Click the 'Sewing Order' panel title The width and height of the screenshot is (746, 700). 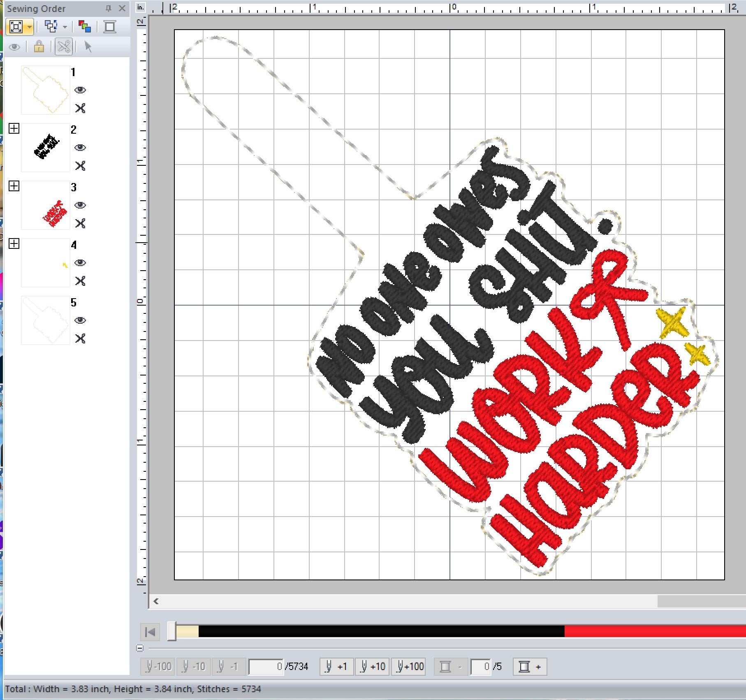tap(36, 9)
